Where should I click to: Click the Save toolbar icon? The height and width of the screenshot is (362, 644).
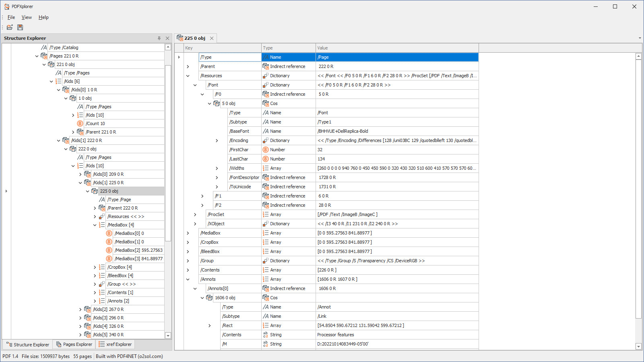pyautogui.click(x=20, y=27)
